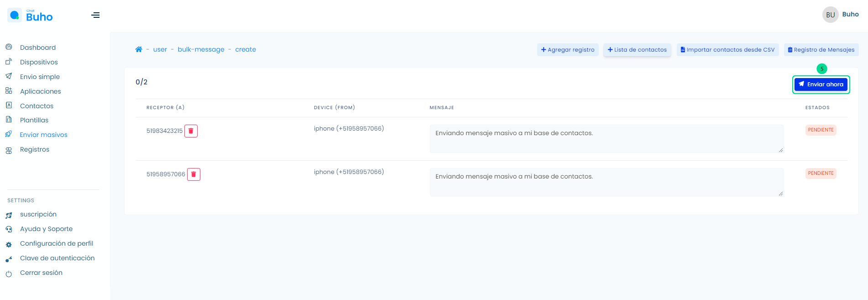Click Importar contactos desde CSV

[x=728, y=50]
